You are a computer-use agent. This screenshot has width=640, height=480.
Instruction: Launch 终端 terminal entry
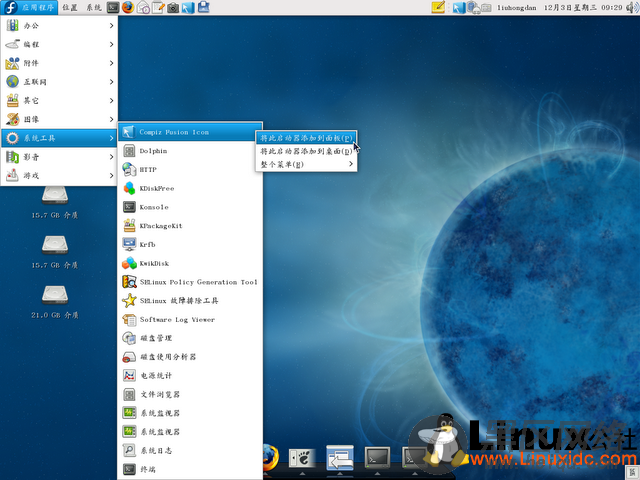[190, 470]
